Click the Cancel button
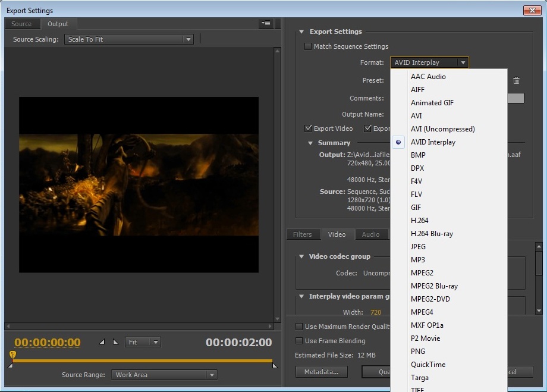 point(520,372)
